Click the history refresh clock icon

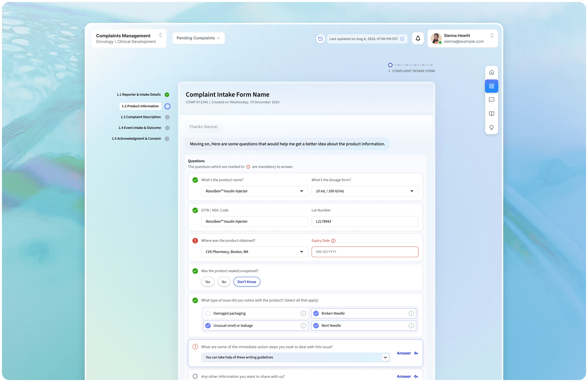click(320, 39)
